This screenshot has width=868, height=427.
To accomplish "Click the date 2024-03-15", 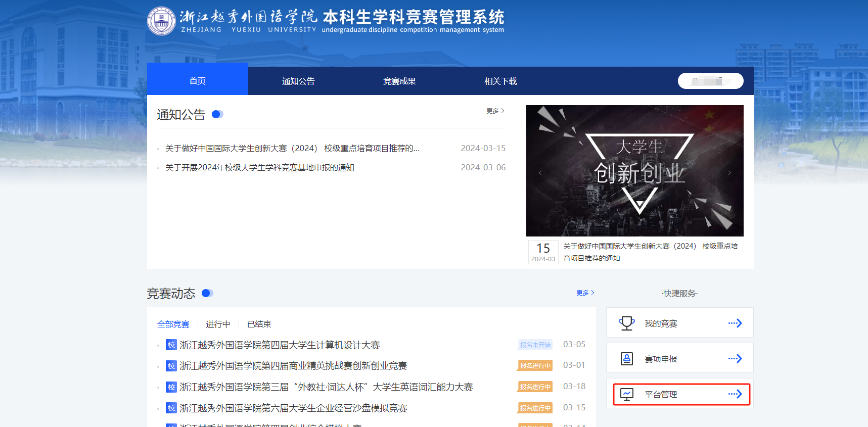I will (x=483, y=148).
